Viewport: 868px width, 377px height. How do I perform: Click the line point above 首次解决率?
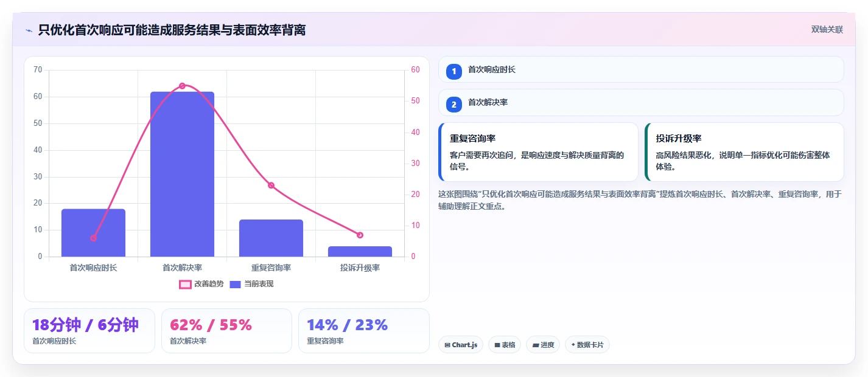pyautogui.click(x=182, y=86)
